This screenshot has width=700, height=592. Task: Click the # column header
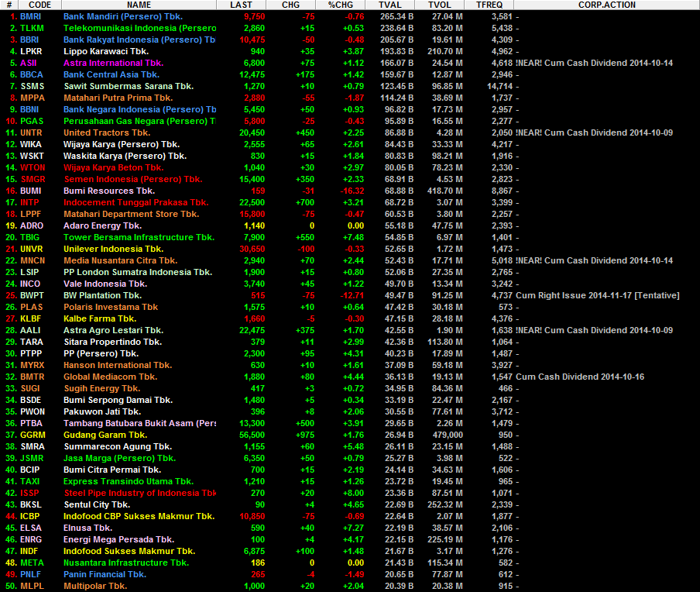[9, 5]
